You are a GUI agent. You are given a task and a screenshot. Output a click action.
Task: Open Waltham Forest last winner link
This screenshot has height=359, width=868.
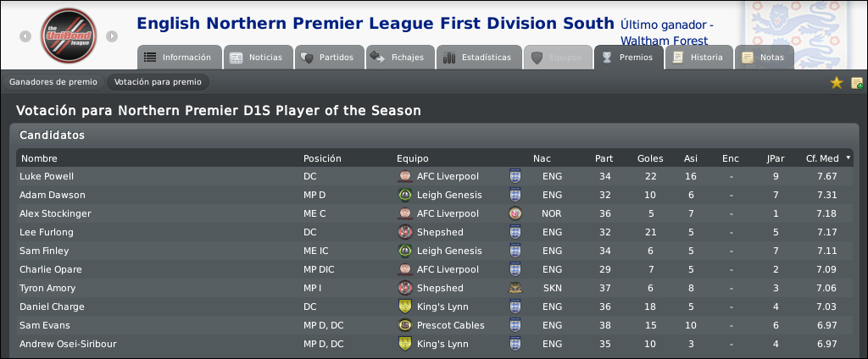click(664, 41)
